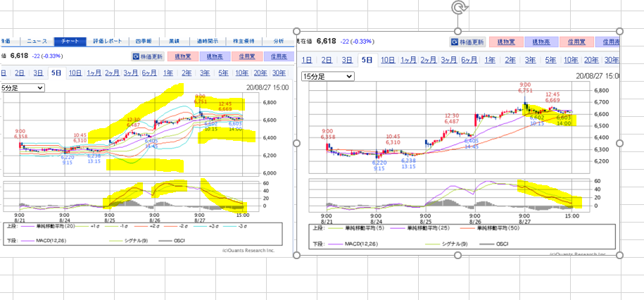Open the 15分足 interval dropdown in the right chart

327,76
